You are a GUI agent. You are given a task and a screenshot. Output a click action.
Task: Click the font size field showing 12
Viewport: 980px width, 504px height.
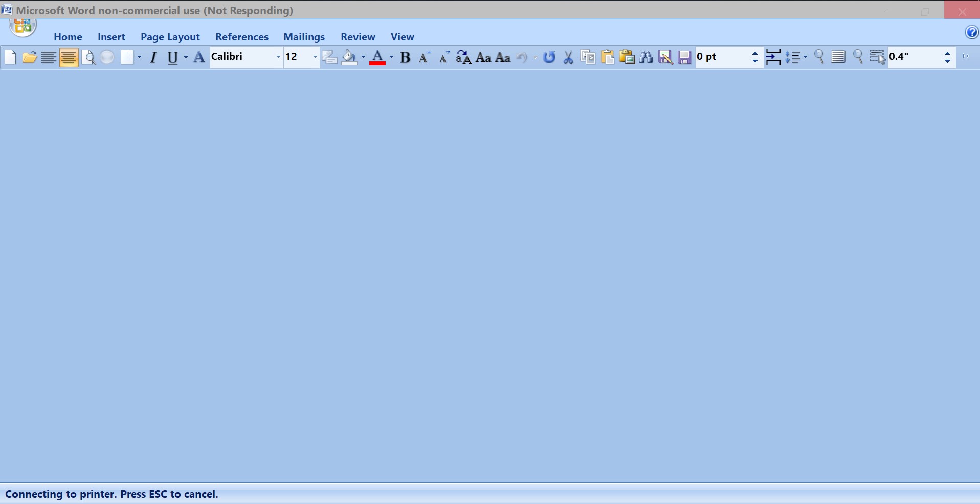(x=297, y=57)
